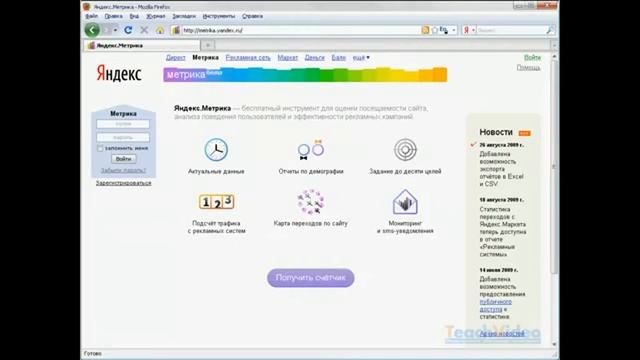
Task: Click the Войти link at top right
Action: pyautogui.click(x=532, y=58)
